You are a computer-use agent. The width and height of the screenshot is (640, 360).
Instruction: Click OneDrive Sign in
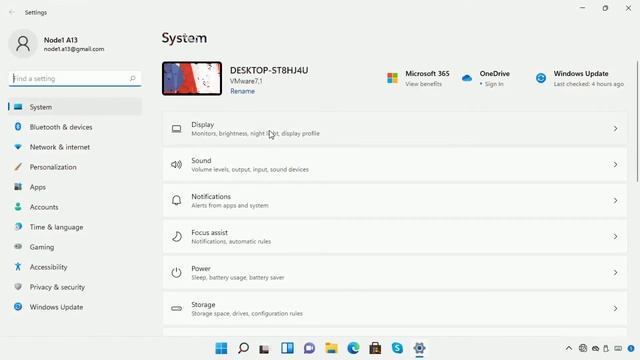coord(494,84)
